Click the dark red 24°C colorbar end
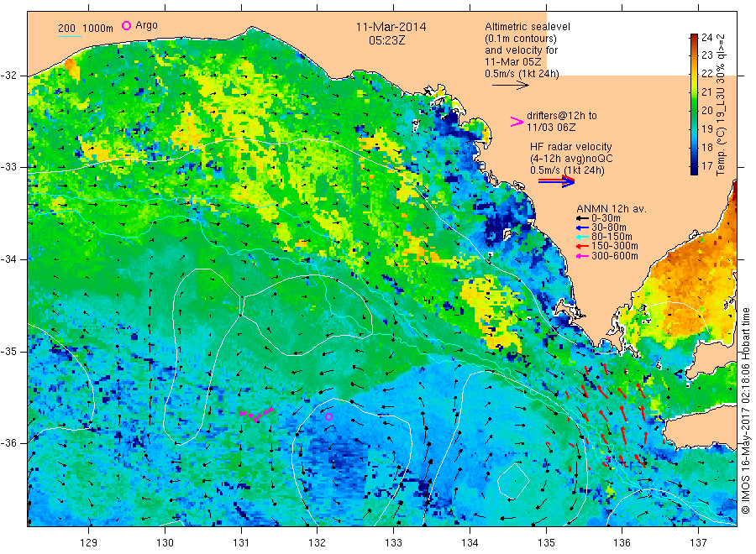The width and height of the screenshot is (756, 554). point(694,37)
